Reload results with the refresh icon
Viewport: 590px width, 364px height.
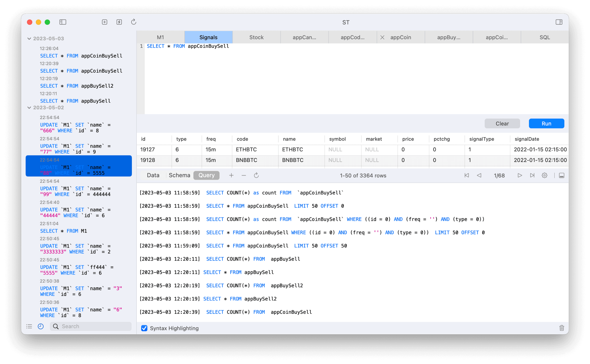256,175
